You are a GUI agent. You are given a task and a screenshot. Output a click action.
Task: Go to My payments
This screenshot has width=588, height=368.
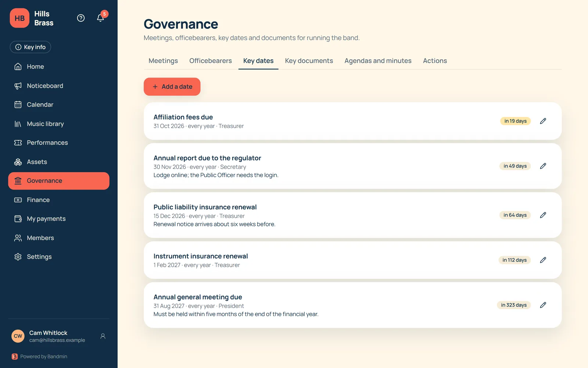pos(59,219)
